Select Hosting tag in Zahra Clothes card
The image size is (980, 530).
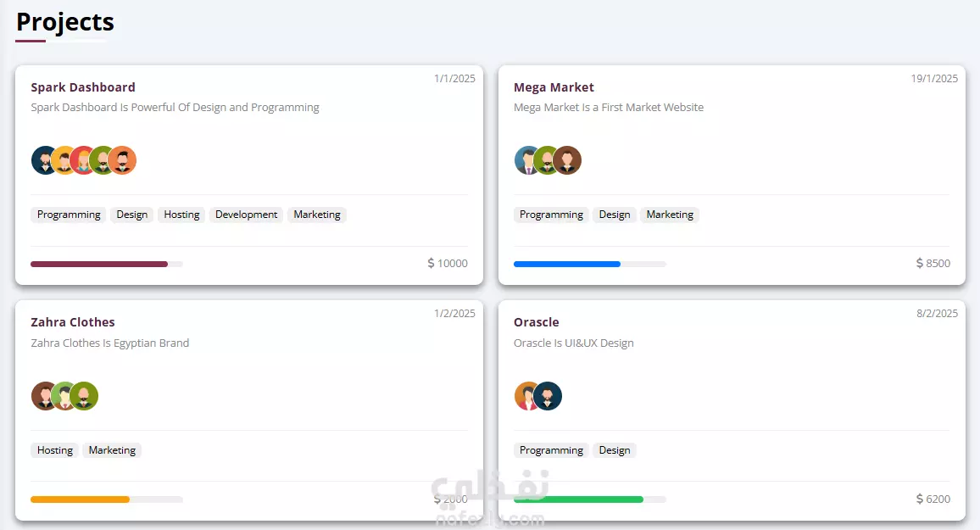pos(54,450)
